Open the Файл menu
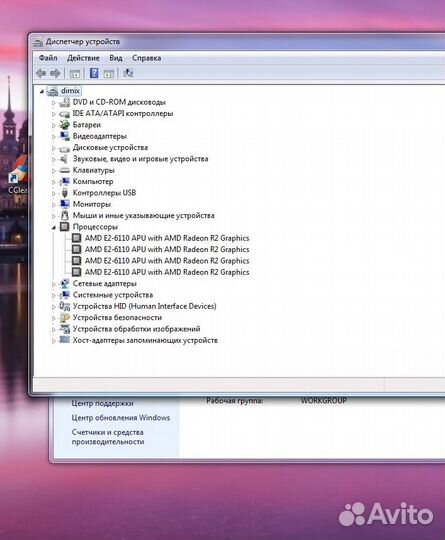Viewport: 445px width, 540px height. click(48, 58)
